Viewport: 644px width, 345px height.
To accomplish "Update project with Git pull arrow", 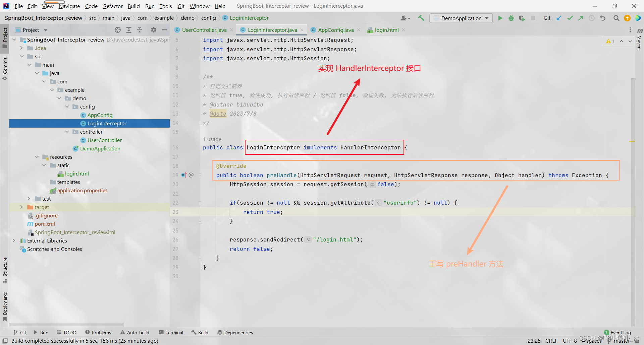I will 559,18.
